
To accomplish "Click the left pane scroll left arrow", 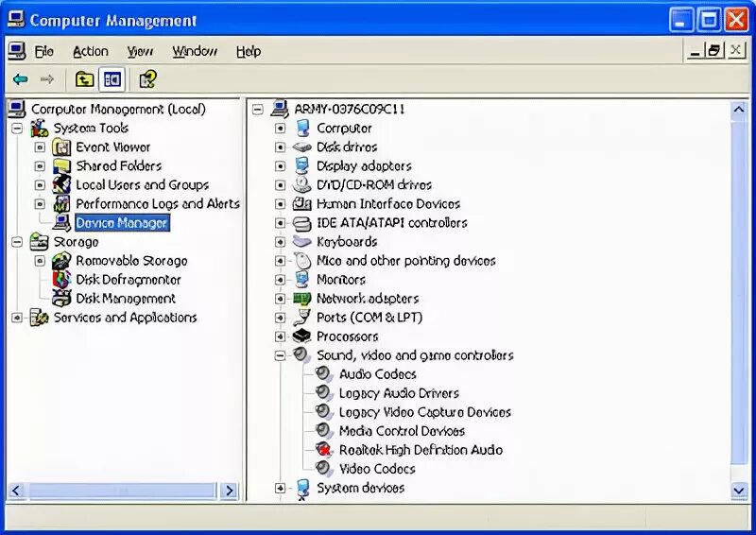I will click(x=16, y=491).
